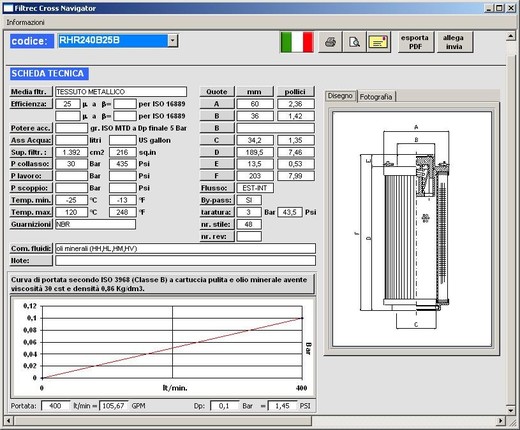
Task: Click the Flusso label button
Action: click(217, 188)
